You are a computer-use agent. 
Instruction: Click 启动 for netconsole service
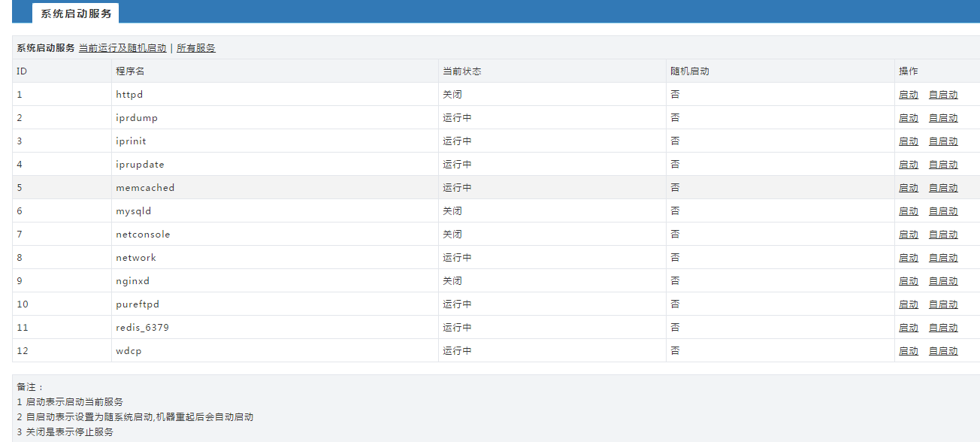tap(909, 235)
